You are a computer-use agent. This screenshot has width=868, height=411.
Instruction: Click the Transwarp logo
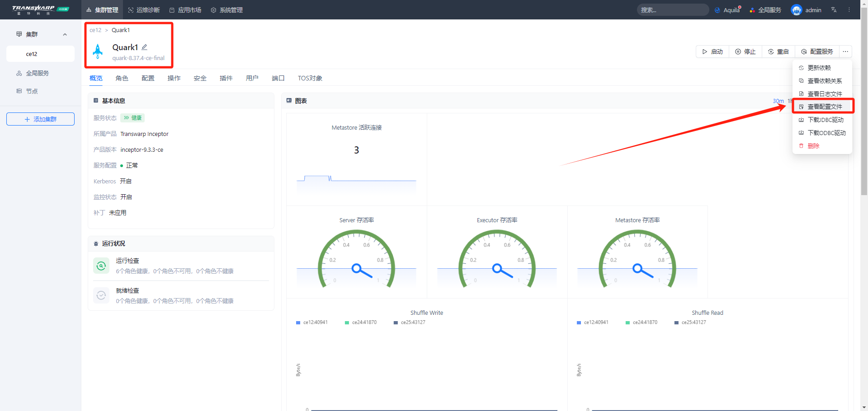point(40,9)
